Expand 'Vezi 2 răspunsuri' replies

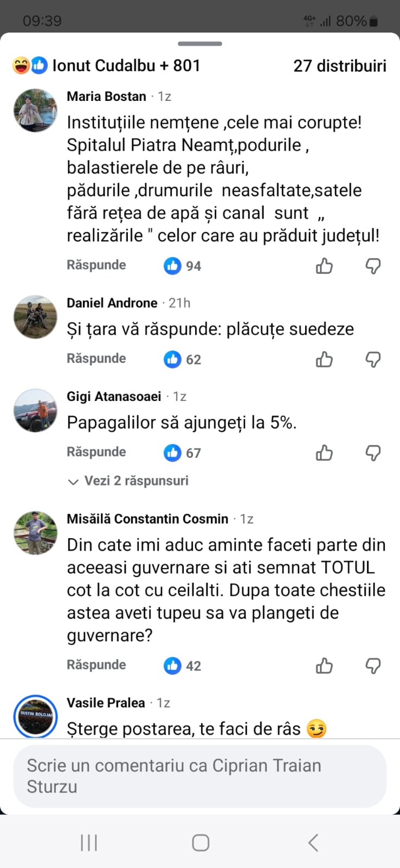point(129,481)
